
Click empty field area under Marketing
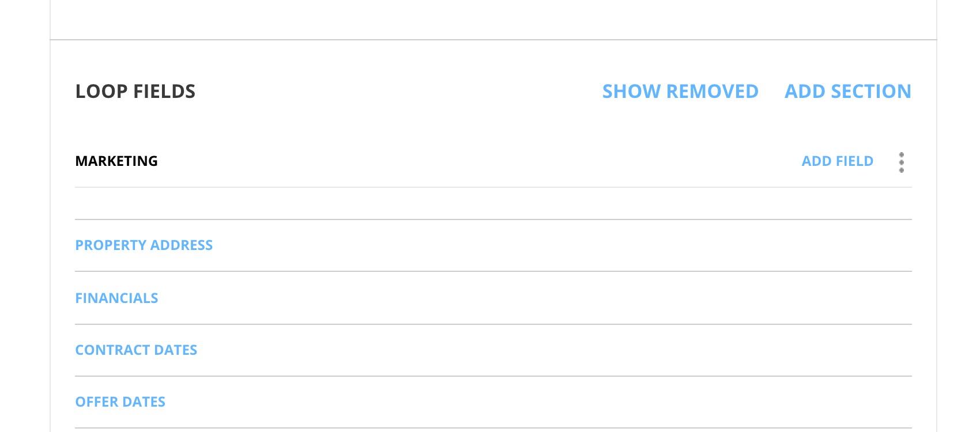click(x=493, y=203)
